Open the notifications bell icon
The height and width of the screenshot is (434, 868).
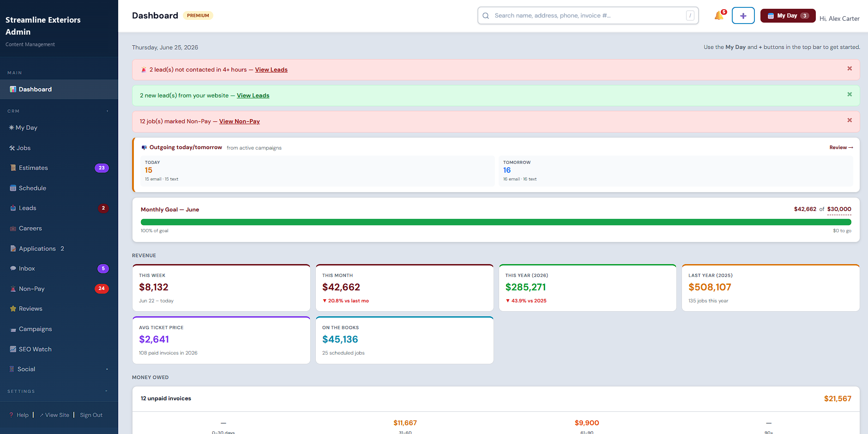click(x=719, y=15)
